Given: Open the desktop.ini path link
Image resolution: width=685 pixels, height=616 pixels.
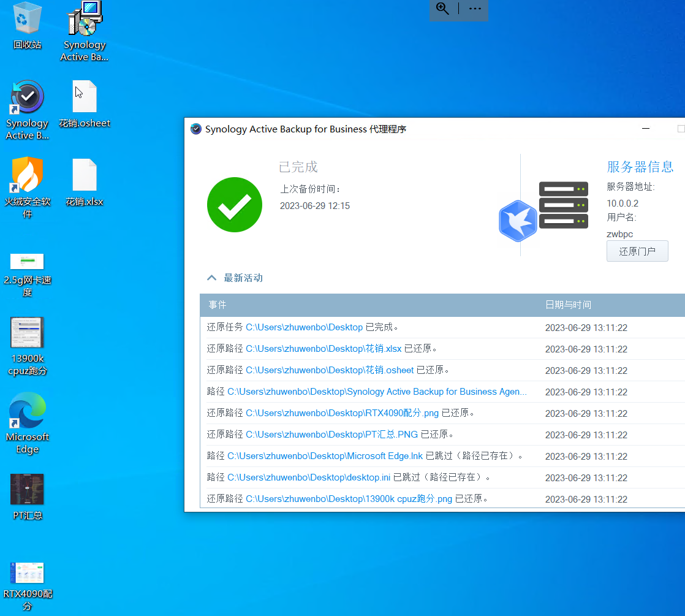Looking at the screenshot, I should click(x=309, y=477).
